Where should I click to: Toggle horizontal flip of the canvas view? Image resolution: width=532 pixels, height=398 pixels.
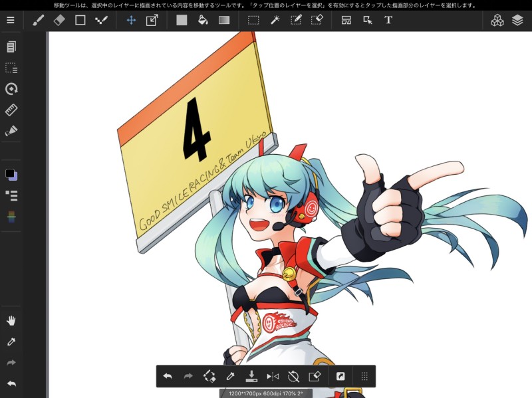[273, 376]
